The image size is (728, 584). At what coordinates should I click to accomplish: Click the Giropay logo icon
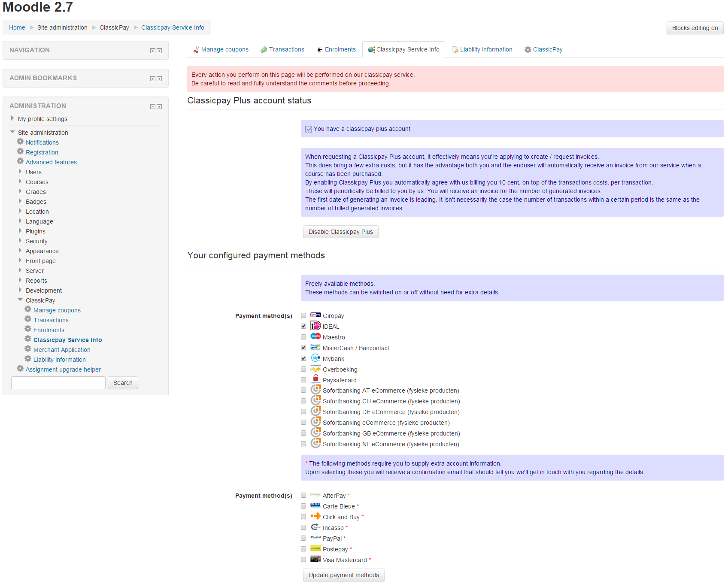tap(315, 315)
